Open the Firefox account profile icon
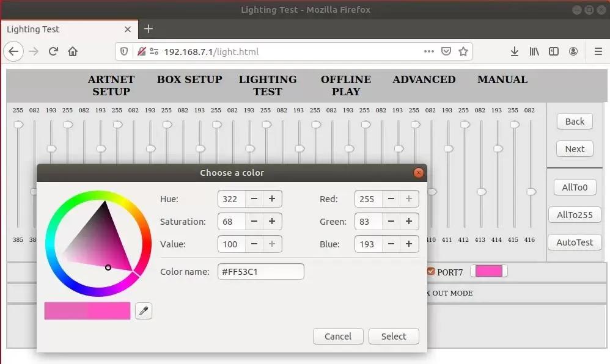 point(573,52)
